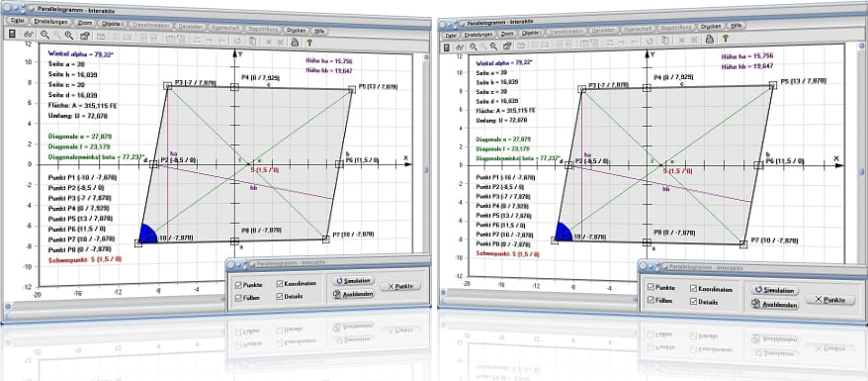Viewport: 868px width, 381px height.
Task: Toggle Koordinaten checkbox in right control panel
Action: 694,289
